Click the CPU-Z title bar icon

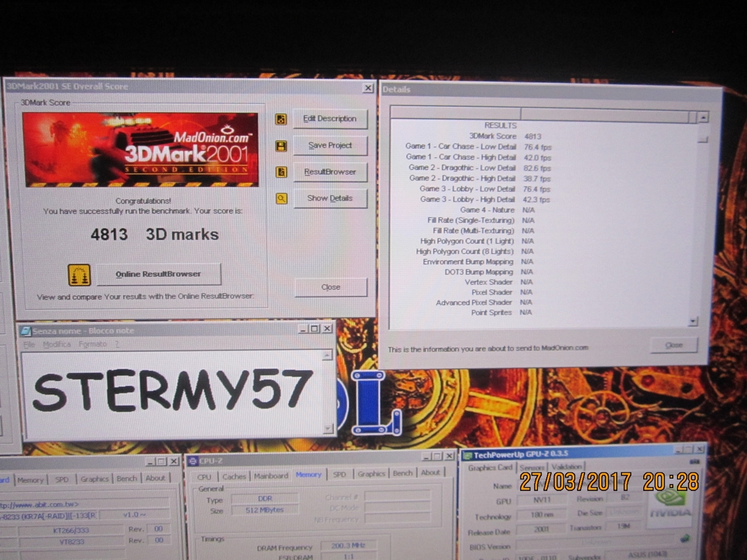click(x=193, y=461)
